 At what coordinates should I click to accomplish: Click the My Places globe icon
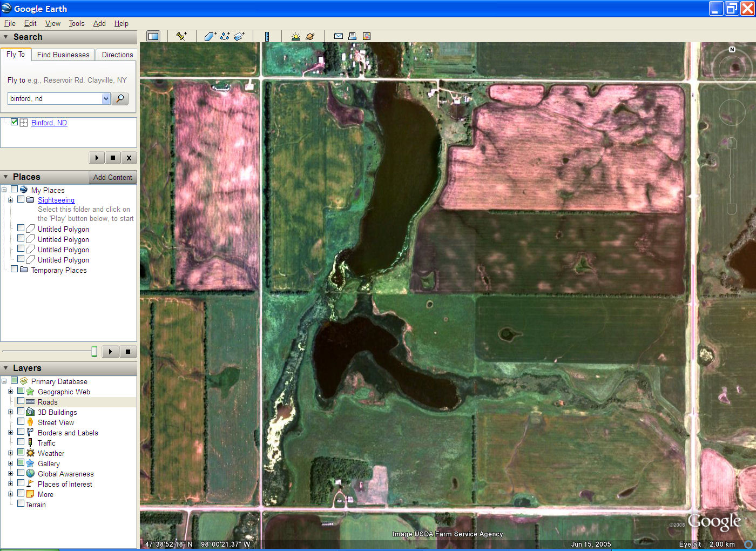tap(24, 190)
